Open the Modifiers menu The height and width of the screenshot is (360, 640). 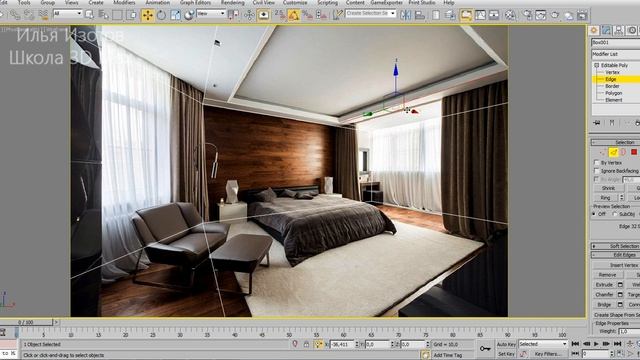(124, 2)
